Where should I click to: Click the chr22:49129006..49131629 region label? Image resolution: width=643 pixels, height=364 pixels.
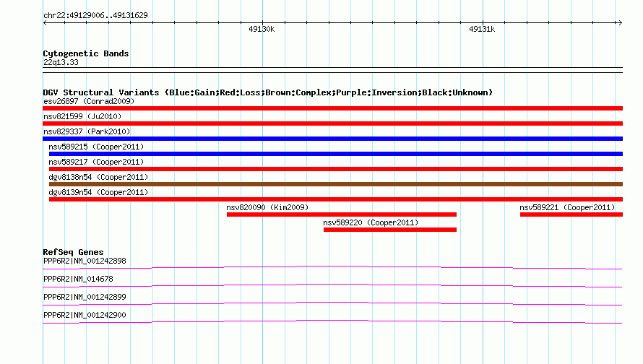[x=95, y=15]
